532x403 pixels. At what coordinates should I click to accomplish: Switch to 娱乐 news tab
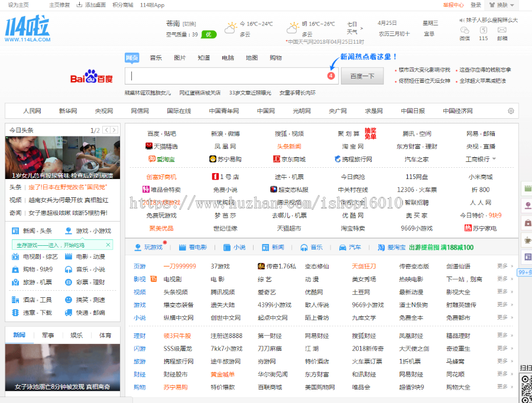76,335
